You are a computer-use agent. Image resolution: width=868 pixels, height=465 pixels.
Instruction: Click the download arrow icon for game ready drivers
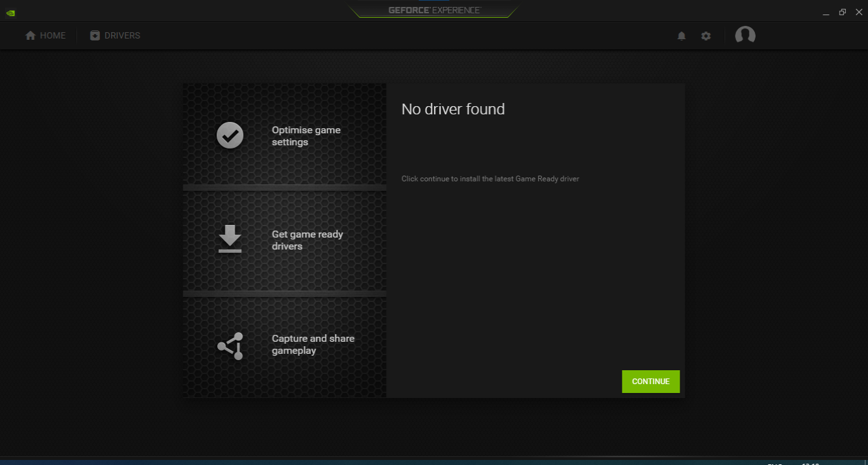point(230,239)
